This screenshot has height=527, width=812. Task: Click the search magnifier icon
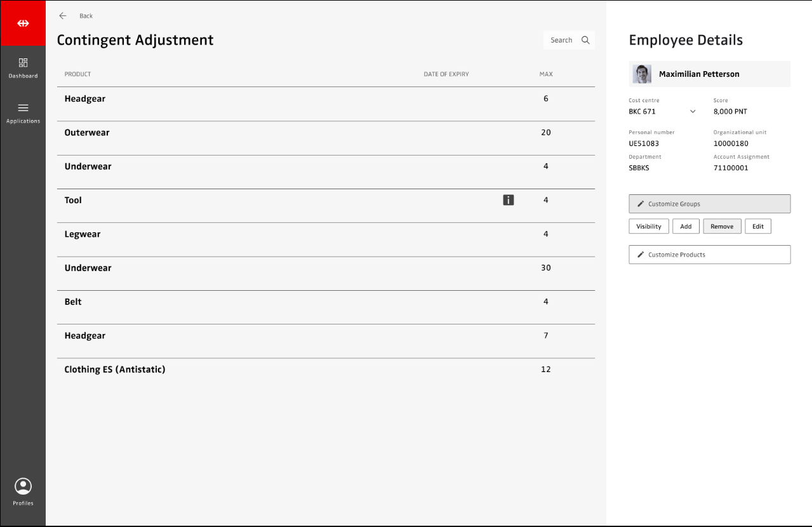[x=585, y=40]
